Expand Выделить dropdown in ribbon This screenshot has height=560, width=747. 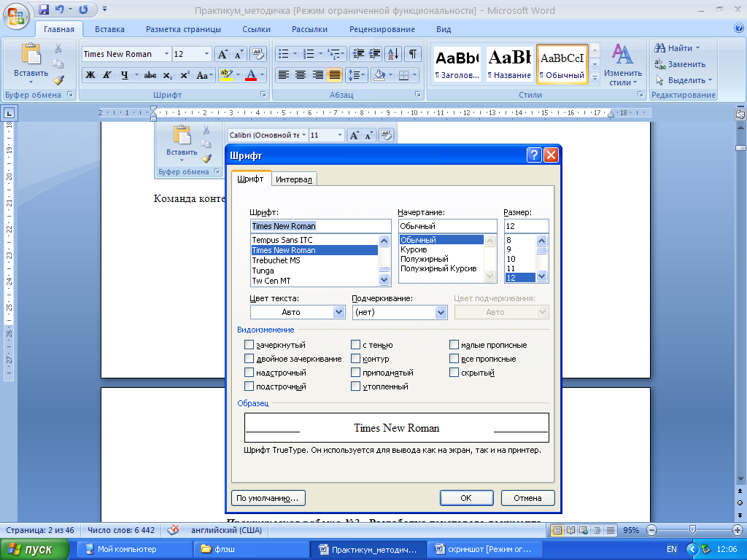pyautogui.click(x=710, y=80)
